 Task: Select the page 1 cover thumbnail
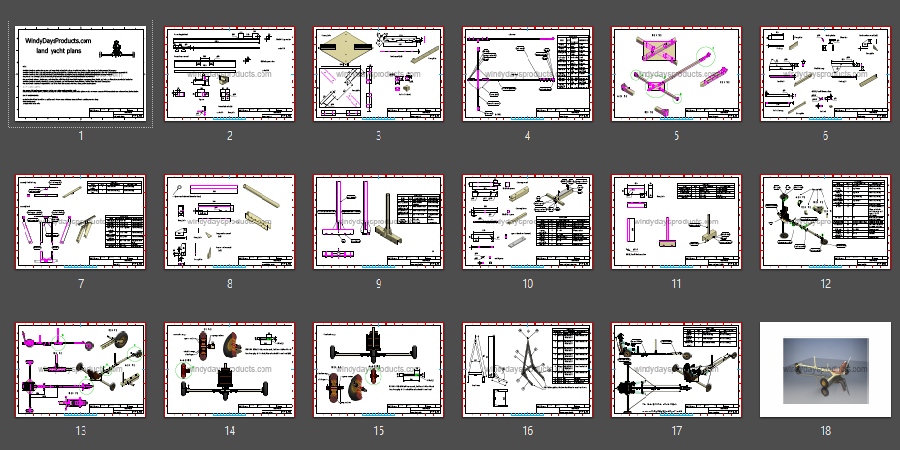(x=80, y=74)
